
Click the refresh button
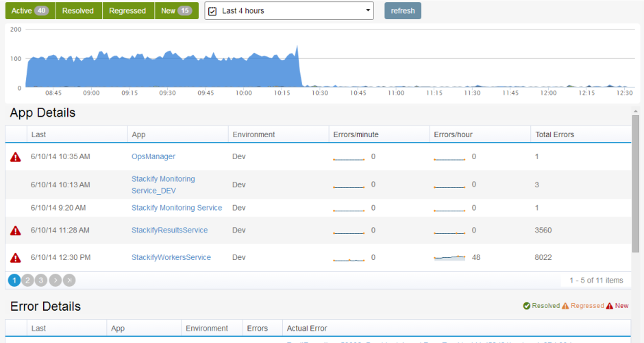403,11
